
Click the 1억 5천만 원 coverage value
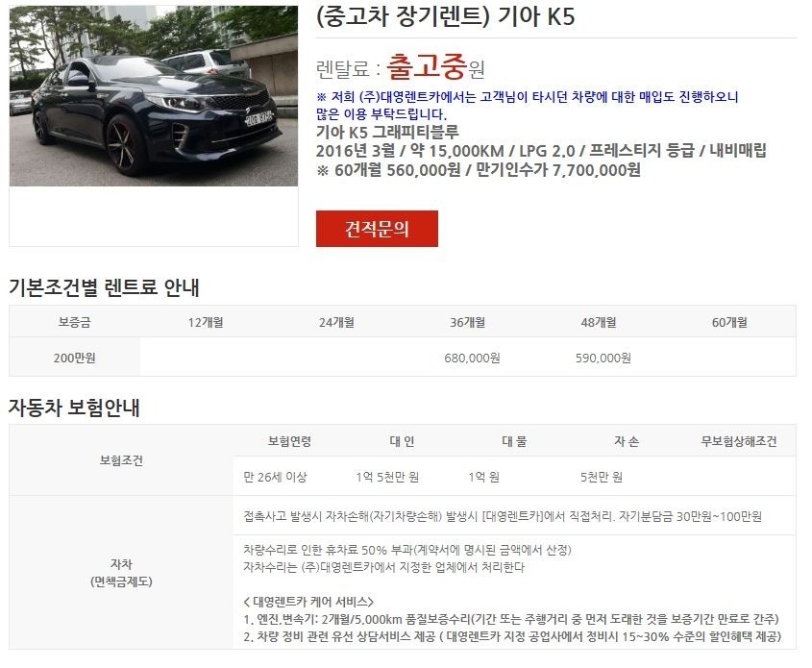(x=387, y=477)
